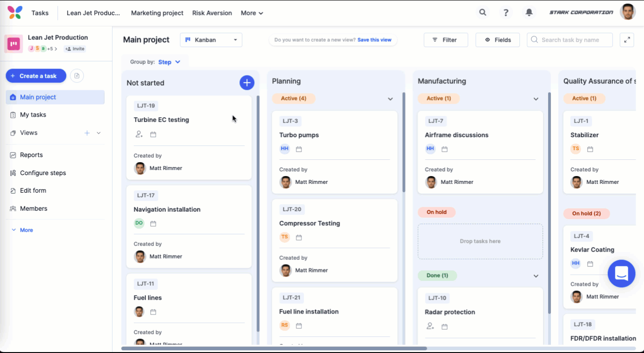The image size is (644, 353).
Task: Switch to Marketing project tab
Action: (x=157, y=13)
